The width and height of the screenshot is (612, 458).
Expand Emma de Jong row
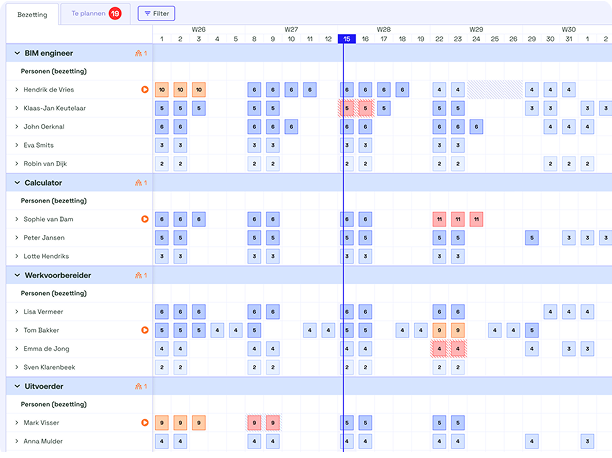[16, 349]
